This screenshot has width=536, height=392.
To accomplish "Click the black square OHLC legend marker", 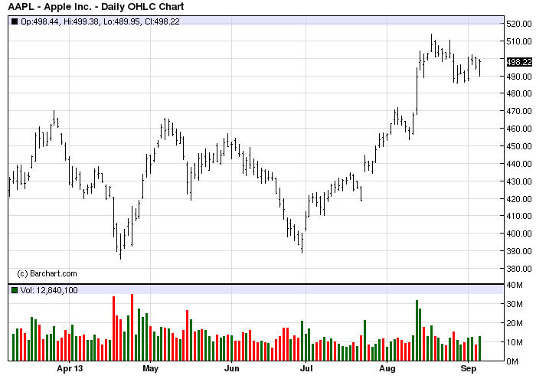I will 15,21.
